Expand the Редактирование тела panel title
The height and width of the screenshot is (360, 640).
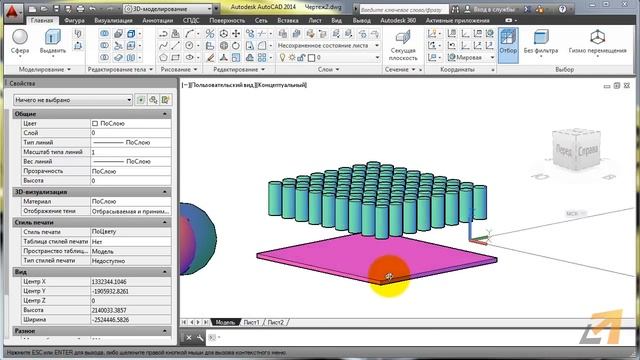pyautogui.click(x=120, y=69)
